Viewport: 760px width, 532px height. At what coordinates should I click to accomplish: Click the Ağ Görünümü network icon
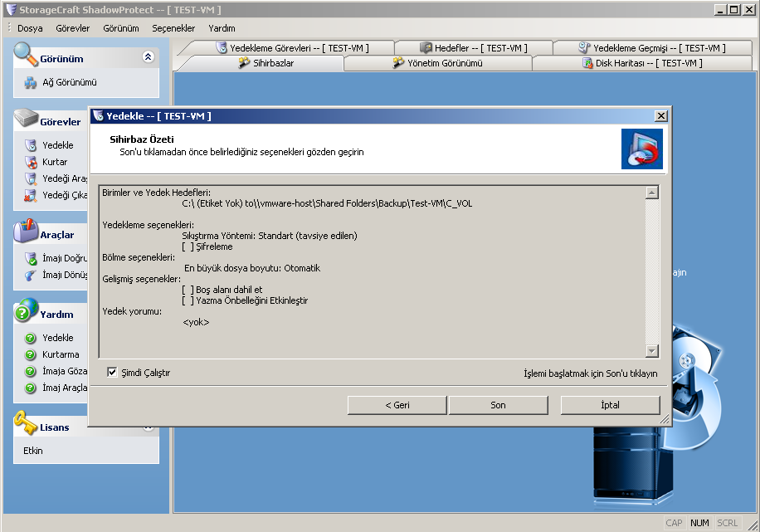(x=31, y=83)
